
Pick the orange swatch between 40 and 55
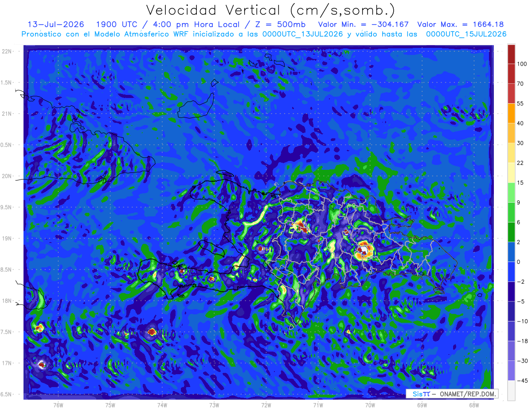(511, 113)
